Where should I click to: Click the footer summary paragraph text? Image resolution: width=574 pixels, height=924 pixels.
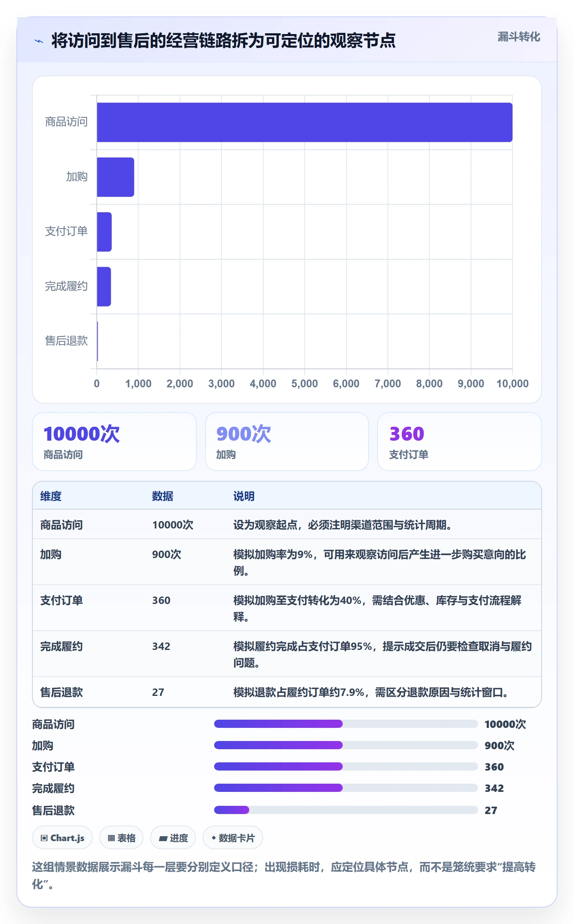click(284, 875)
